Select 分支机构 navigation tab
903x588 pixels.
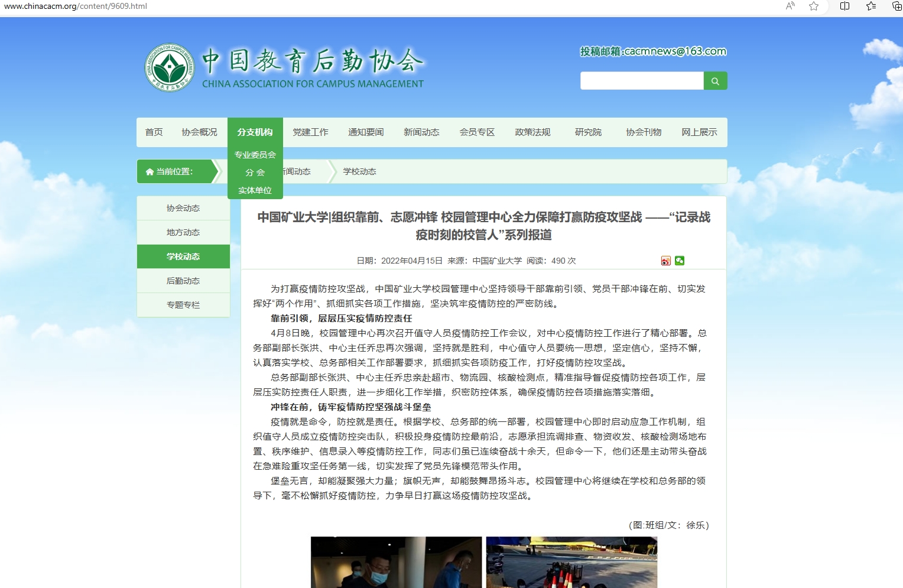(x=255, y=132)
